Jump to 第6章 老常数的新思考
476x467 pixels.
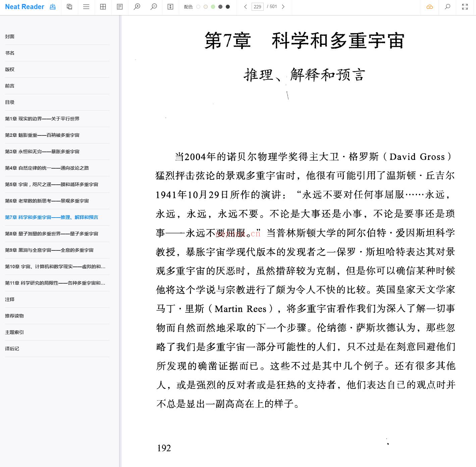coord(57,201)
